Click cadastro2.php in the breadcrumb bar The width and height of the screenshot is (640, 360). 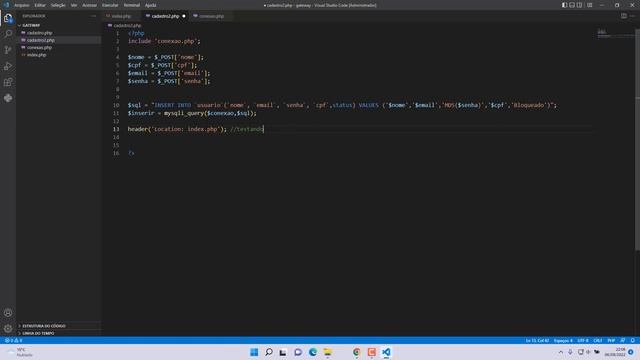127,25
